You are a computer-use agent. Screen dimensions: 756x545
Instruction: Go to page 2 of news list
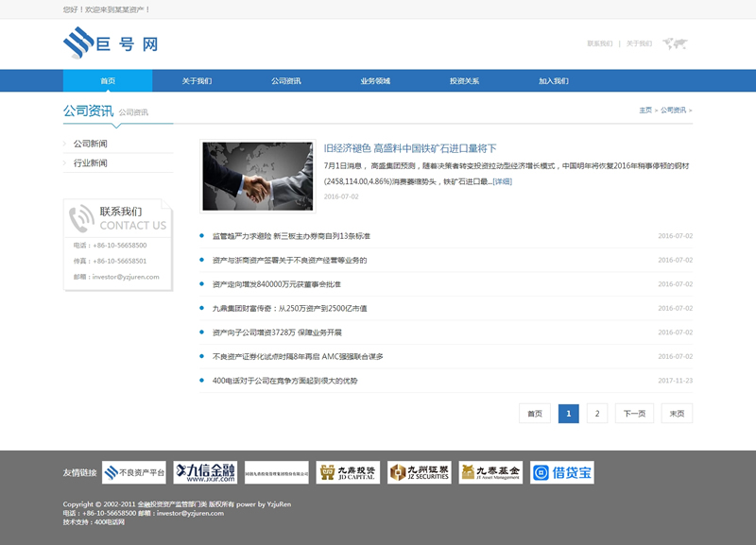pyautogui.click(x=596, y=414)
